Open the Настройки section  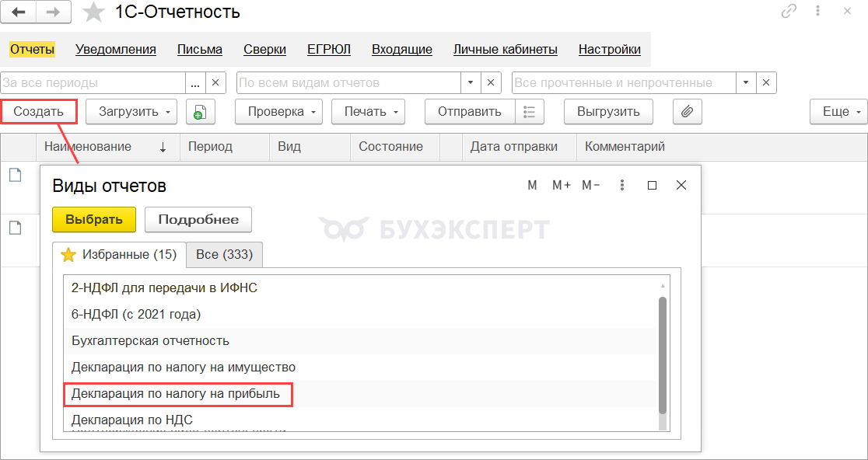click(610, 49)
